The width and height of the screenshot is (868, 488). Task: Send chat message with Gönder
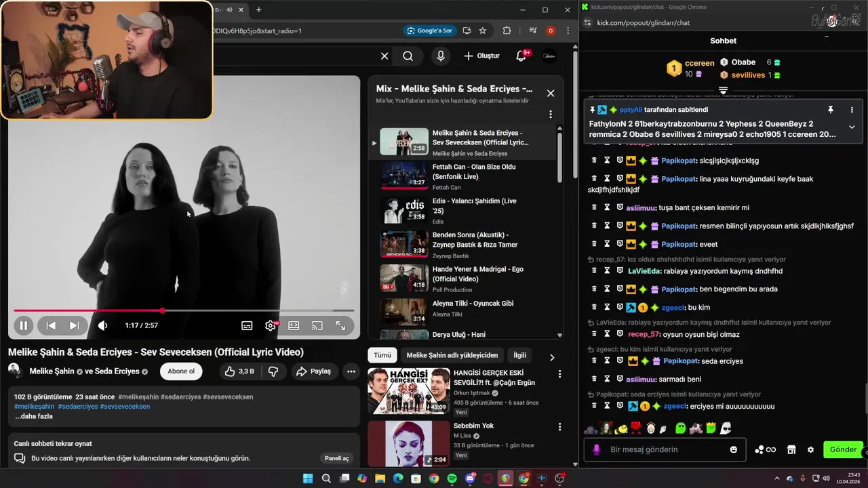pyautogui.click(x=843, y=449)
